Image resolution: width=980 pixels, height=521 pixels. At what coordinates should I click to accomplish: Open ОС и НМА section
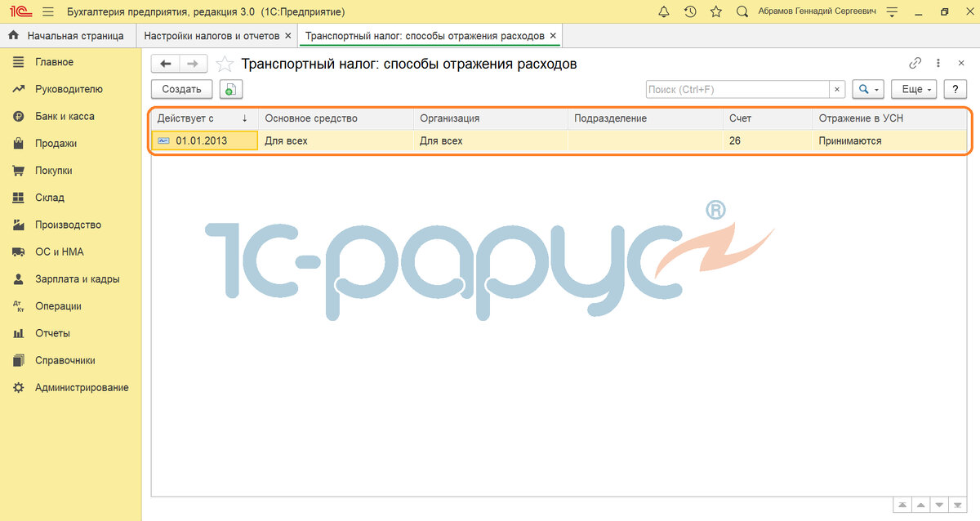70,252
